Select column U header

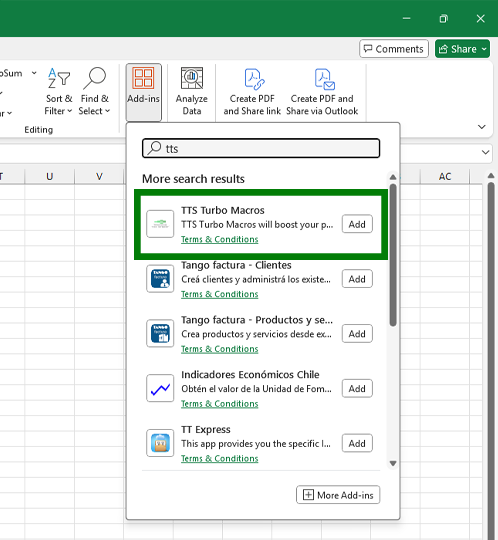pyautogui.click(x=50, y=176)
